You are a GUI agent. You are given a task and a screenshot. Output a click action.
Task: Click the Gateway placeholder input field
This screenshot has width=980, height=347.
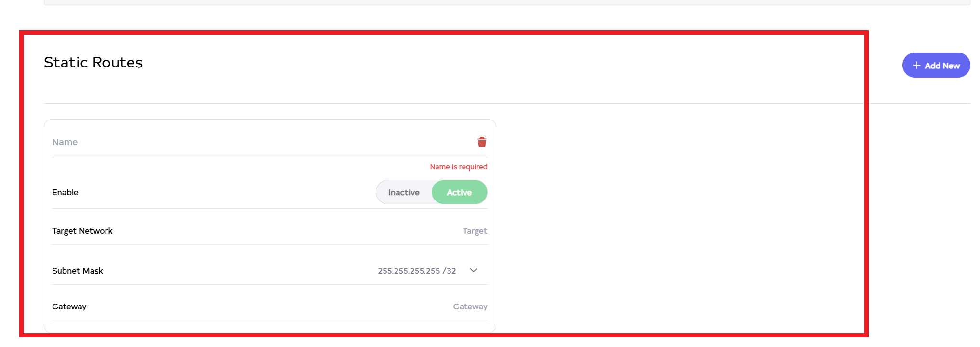tap(470, 307)
